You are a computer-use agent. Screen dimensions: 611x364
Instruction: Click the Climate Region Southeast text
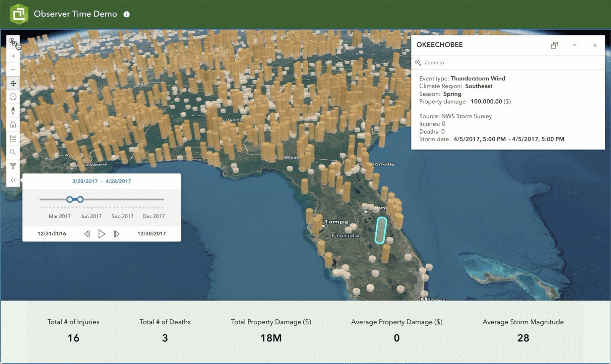456,86
